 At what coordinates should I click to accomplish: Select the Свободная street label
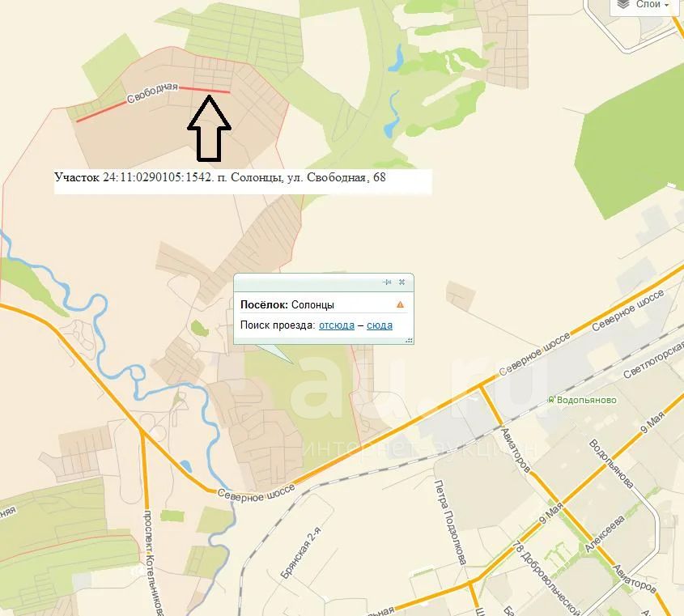[153, 92]
